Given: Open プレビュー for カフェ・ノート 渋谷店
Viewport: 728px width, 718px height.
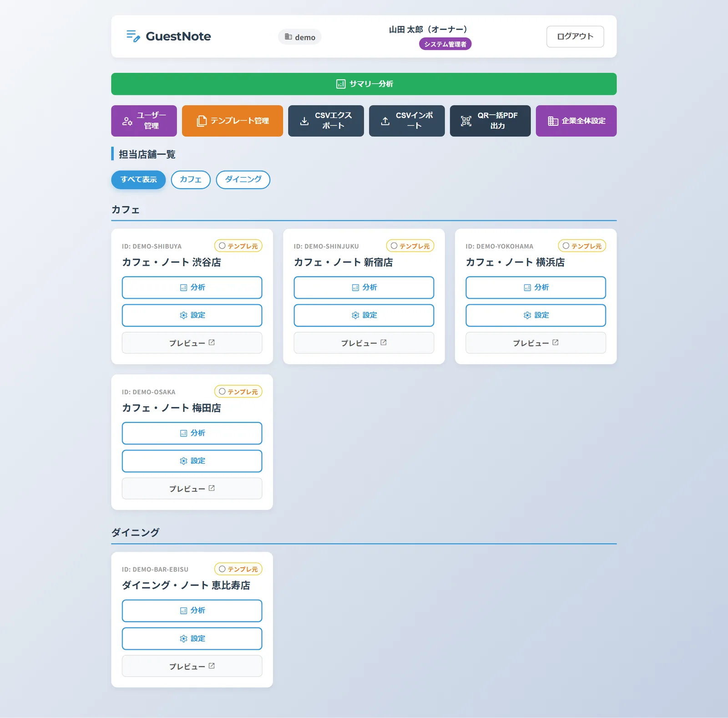Looking at the screenshot, I should [192, 343].
